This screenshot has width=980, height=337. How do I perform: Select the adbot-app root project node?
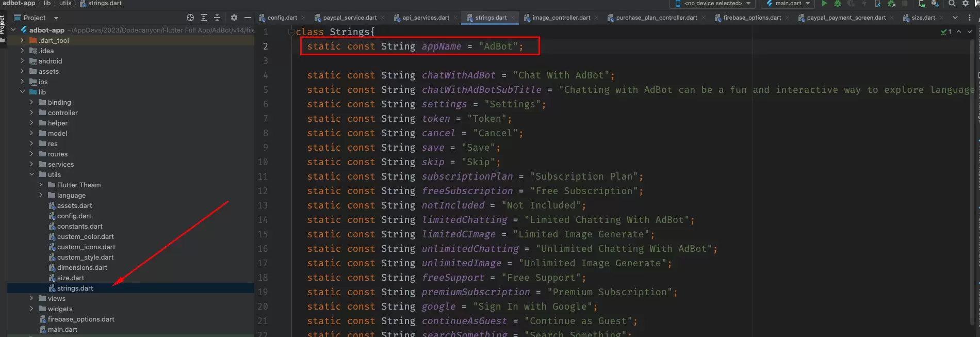click(x=46, y=30)
